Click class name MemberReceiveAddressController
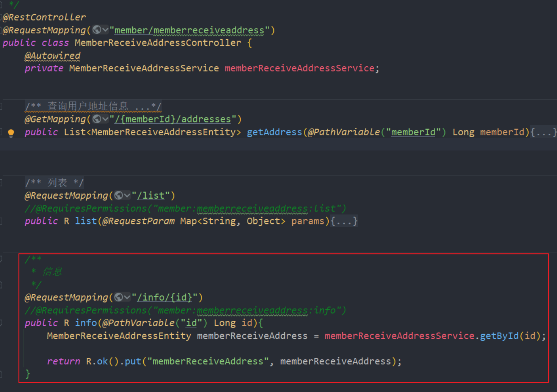This screenshot has height=392, width=557. click(158, 42)
